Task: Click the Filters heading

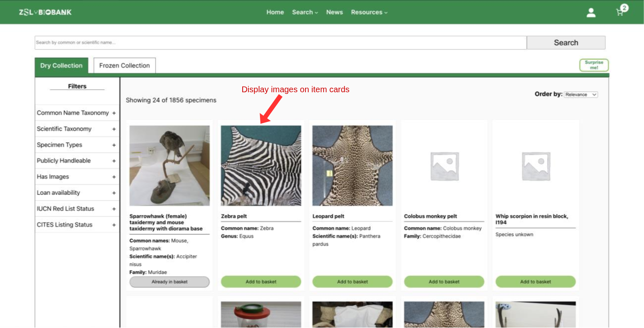Action: pos(77,86)
